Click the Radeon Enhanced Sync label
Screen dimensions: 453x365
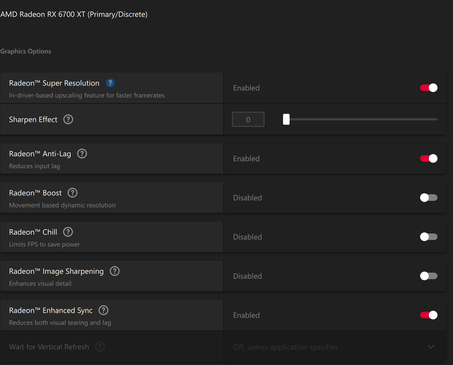(x=51, y=310)
